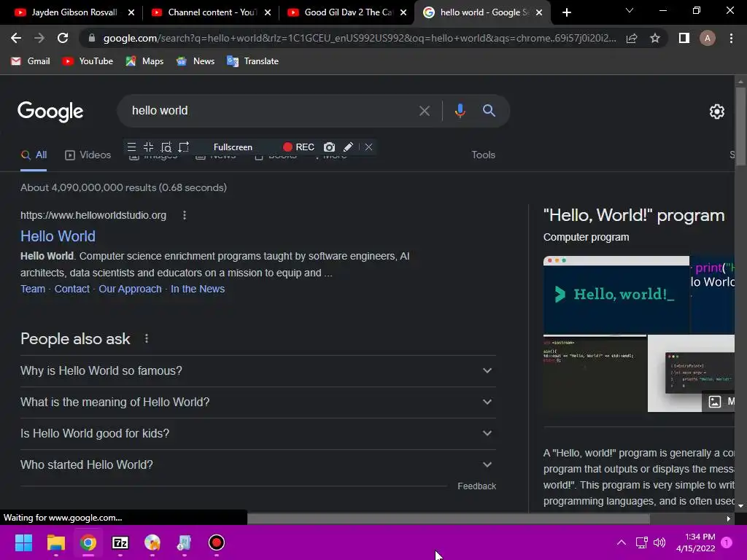This screenshot has width=747, height=560.
Task: Open the In the News sitelink
Action: coord(198,289)
